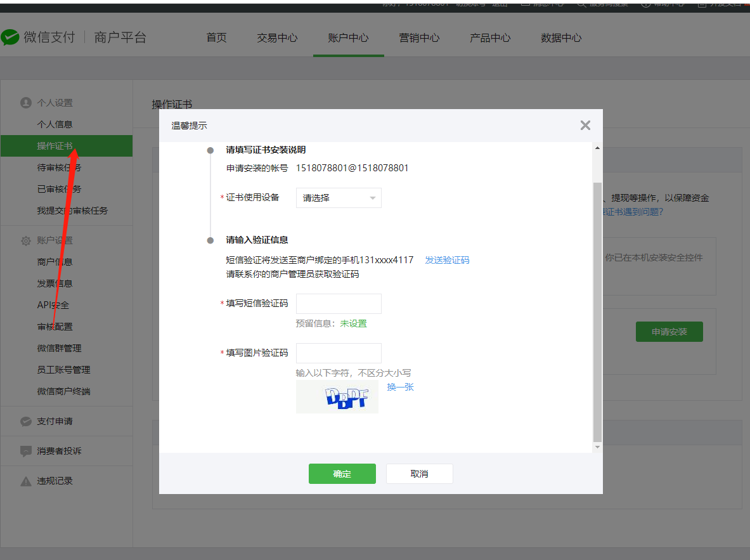Click the scrollbar up arrow in dialog
The width and height of the screenshot is (750, 560).
[597, 148]
